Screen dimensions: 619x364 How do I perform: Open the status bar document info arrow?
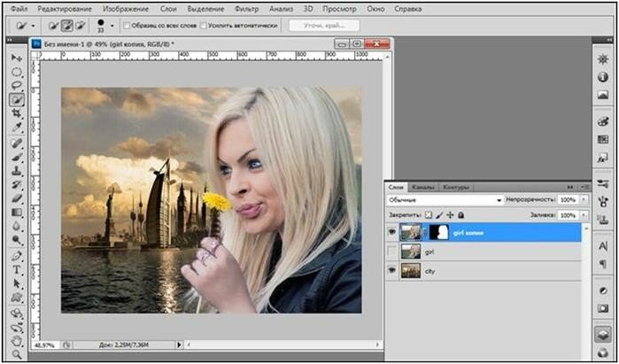pyautogui.click(x=179, y=345)
